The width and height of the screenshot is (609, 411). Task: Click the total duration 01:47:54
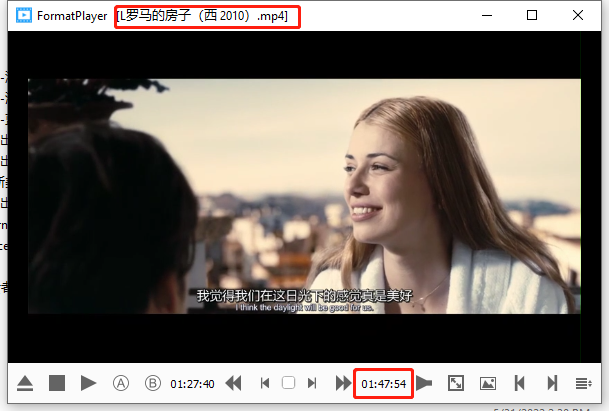coord(383,384)
